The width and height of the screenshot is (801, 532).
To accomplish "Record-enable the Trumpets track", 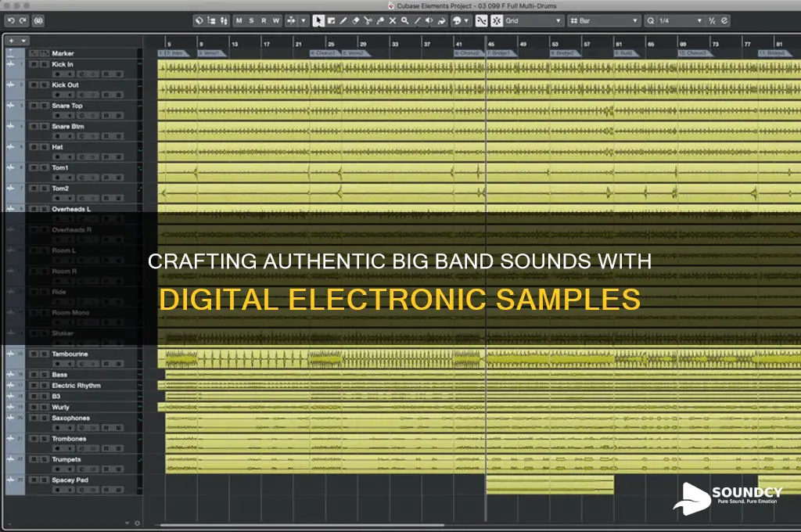I will (57, 469).
